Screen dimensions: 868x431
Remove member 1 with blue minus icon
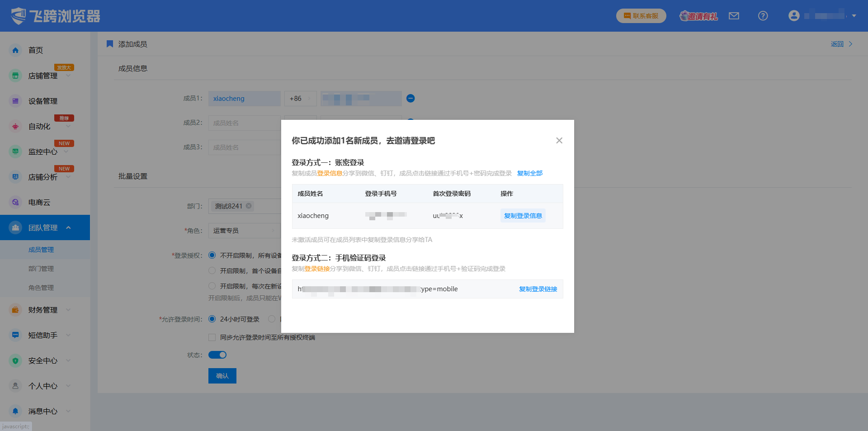pos(410,99)
